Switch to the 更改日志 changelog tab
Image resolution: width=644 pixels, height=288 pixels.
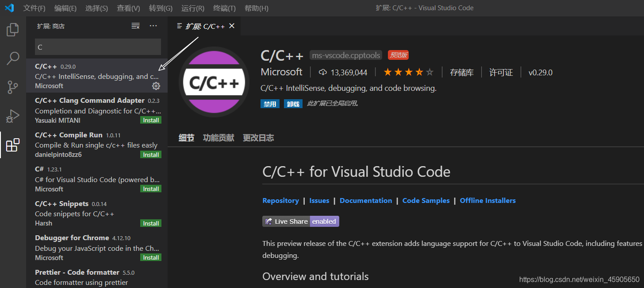click(x=258, y=138)
